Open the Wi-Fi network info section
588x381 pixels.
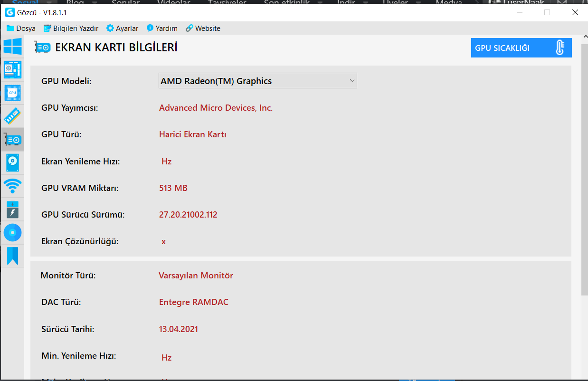pos(12,186)
